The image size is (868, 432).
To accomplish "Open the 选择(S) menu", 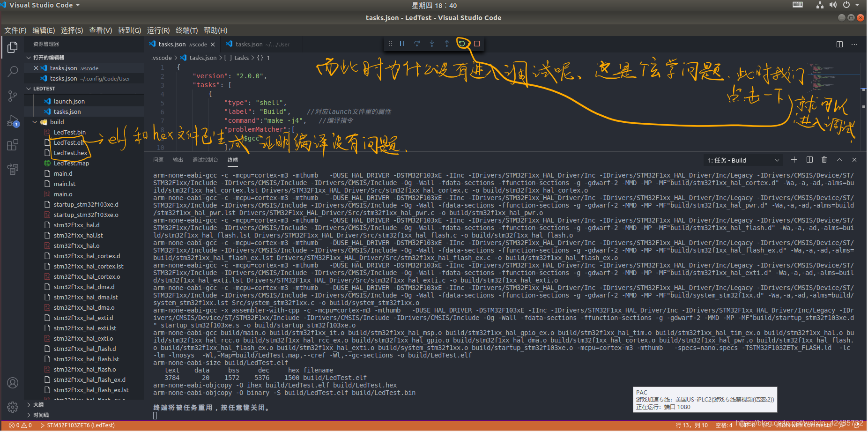I will click(x=72, y=30).
